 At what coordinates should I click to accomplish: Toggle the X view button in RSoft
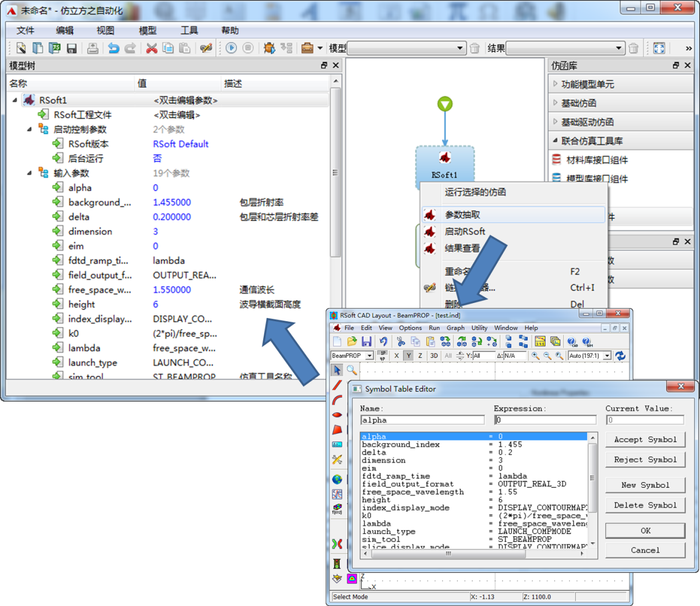[x=396, y=355]
